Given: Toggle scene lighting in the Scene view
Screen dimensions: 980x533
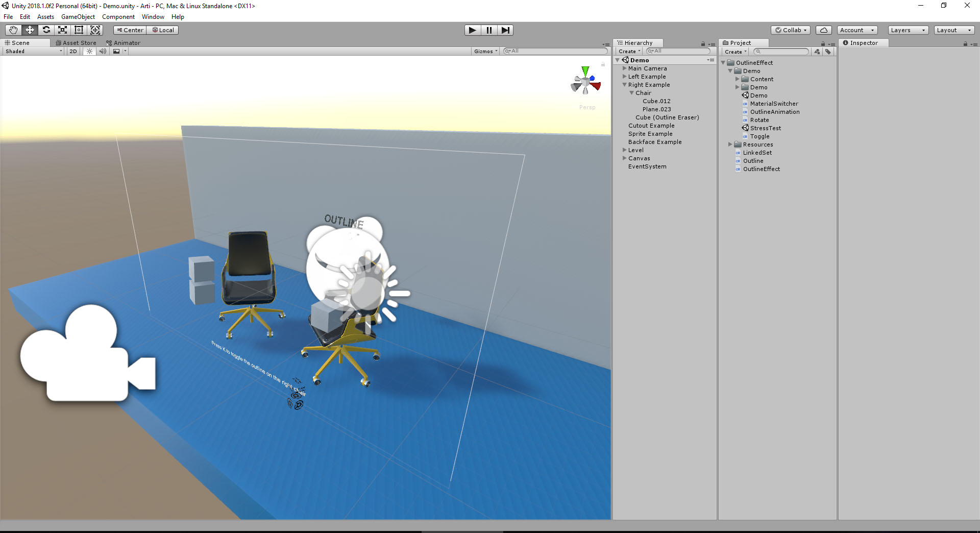Looking at the screenshot, I should [89, 51].
